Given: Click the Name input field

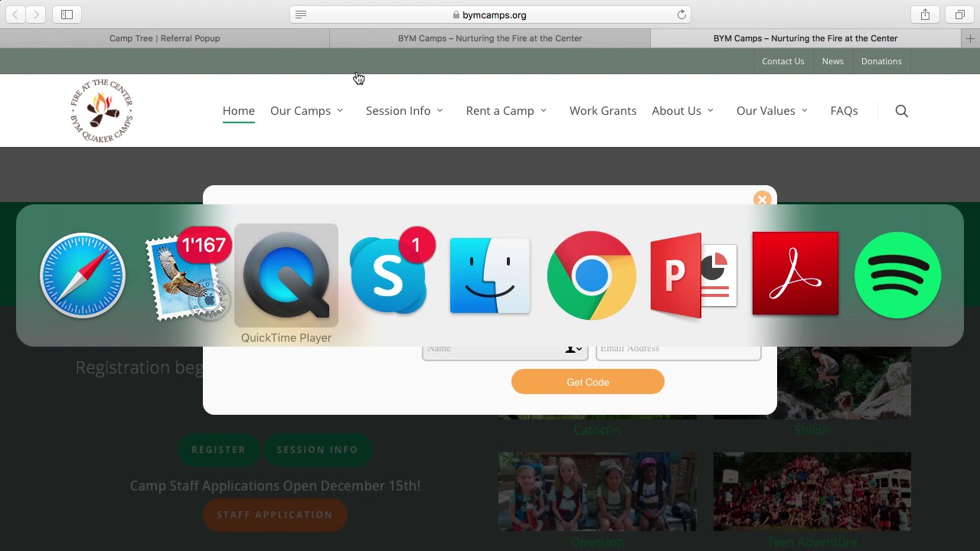Looking at the screenshot, I should pos(505,350).
